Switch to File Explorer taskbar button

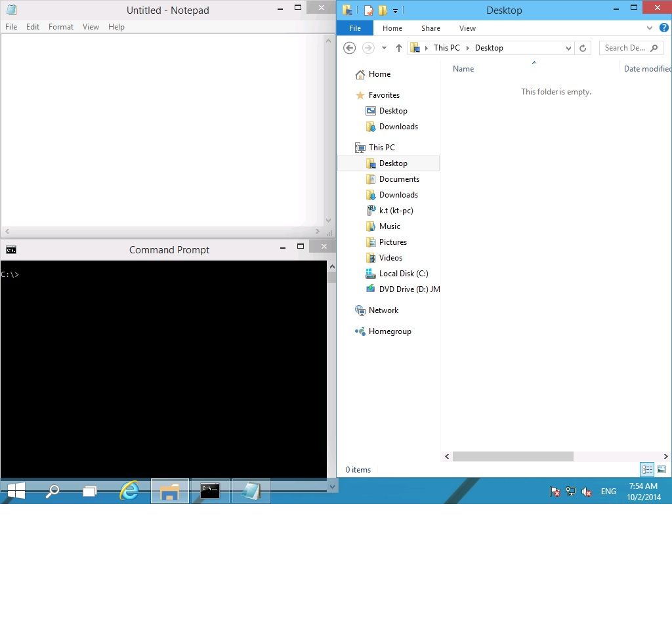[x=170, y=491]
